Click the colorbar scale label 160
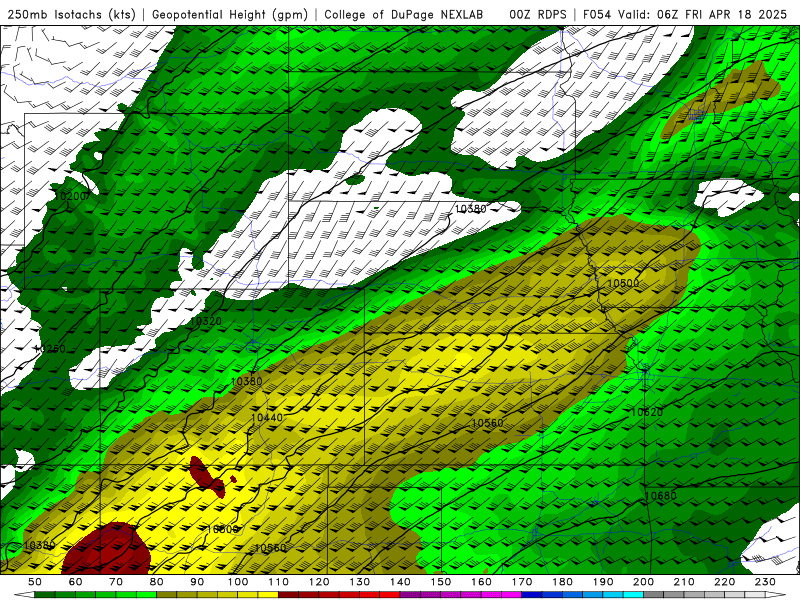 pyautogui.click(x=481, y=582)
